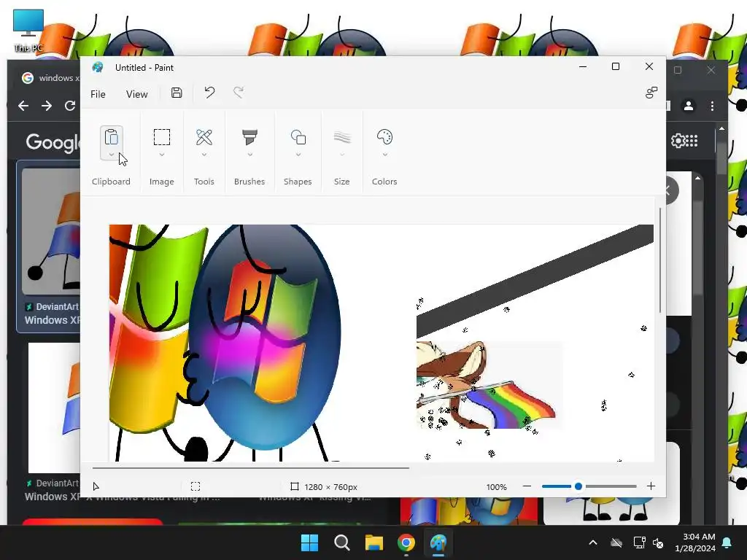Expand the Colors dropdown chevron
The image size is (747, 560).
(384, 155)
